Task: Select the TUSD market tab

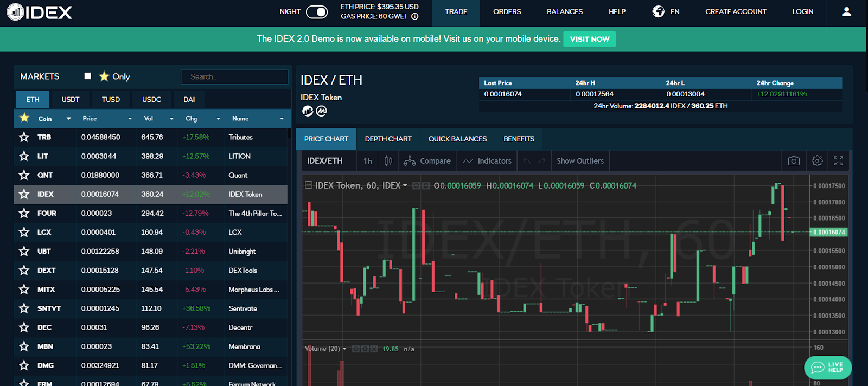Action: point(111,100)
